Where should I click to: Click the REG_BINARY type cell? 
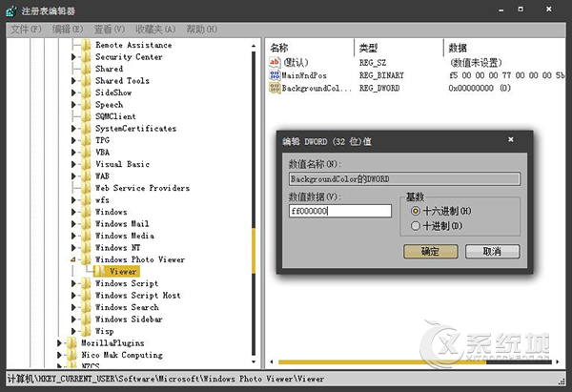381,75
